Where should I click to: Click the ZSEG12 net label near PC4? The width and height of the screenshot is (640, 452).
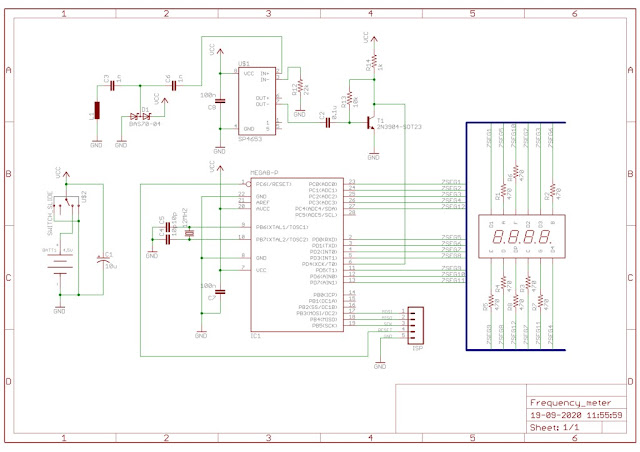click(453, 206)
